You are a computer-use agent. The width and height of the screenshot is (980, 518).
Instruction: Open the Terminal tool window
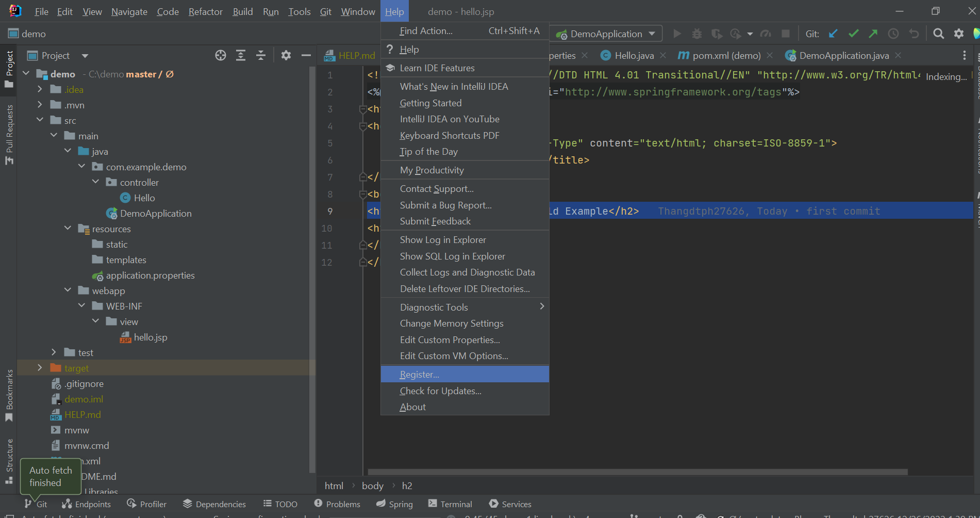pyautogui.click(x=450, y=504)
